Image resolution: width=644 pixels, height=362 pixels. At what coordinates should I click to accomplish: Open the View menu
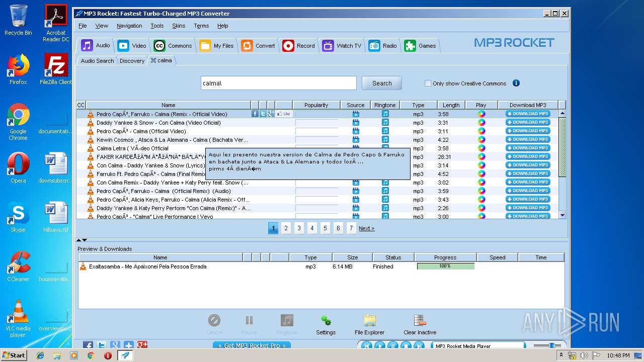pos(102,26)
